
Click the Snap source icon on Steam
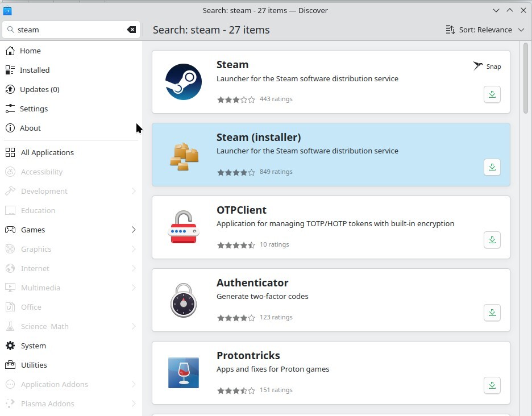[477, 66]
